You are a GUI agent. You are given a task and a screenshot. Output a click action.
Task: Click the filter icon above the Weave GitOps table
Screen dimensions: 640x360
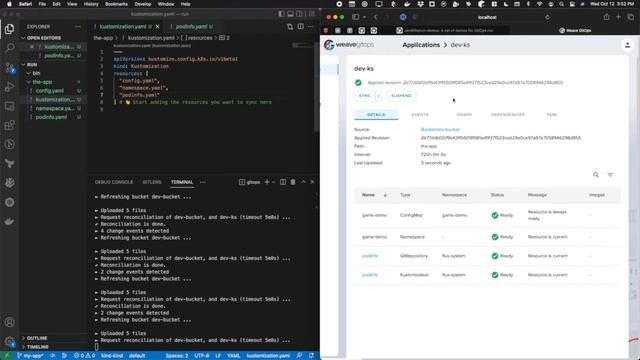click(610, 175)
